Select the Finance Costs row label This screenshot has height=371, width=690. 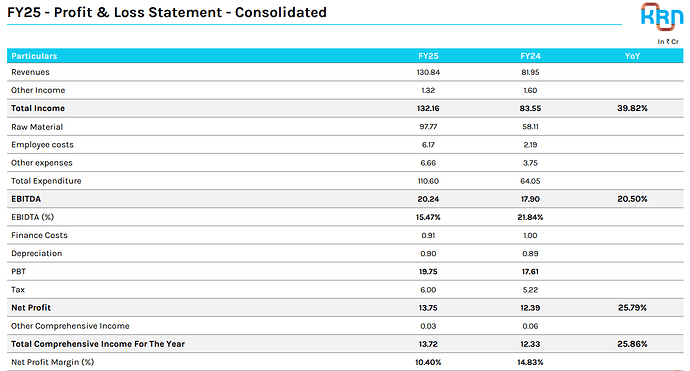[x=39, y=235]
